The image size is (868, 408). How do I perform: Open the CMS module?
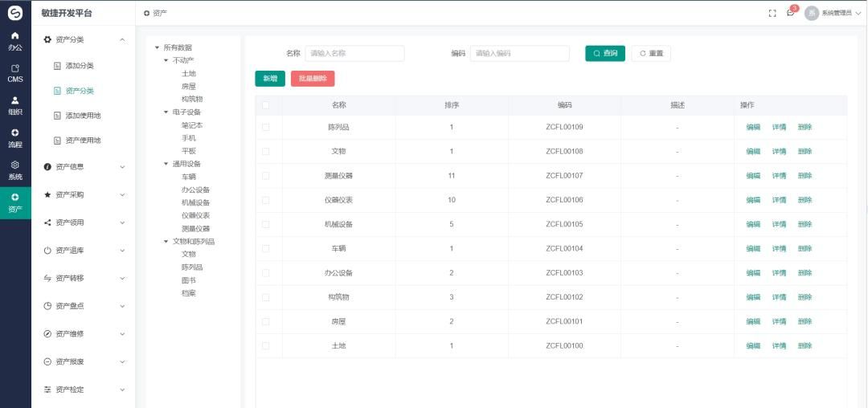15,74
